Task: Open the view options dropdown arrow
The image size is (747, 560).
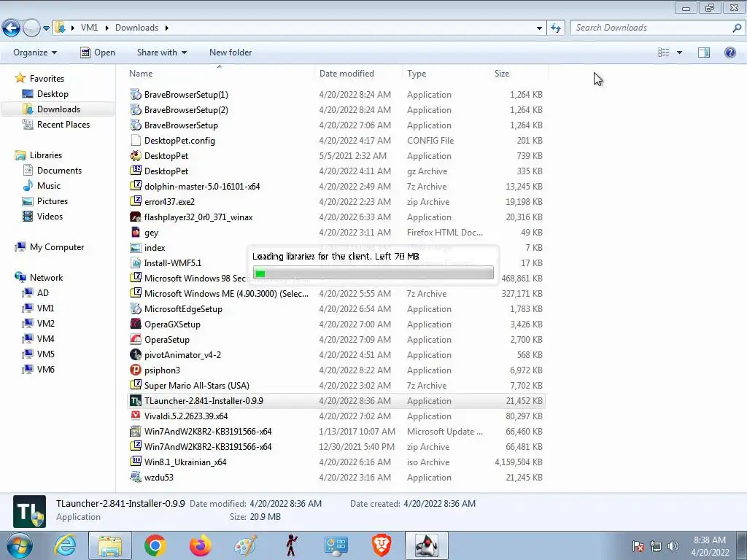Action: pos(679,52)
